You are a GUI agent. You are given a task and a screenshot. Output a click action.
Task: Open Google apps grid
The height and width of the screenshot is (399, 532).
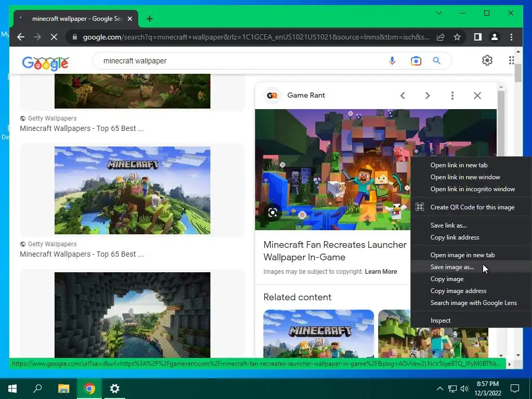(x=511, y=60)
